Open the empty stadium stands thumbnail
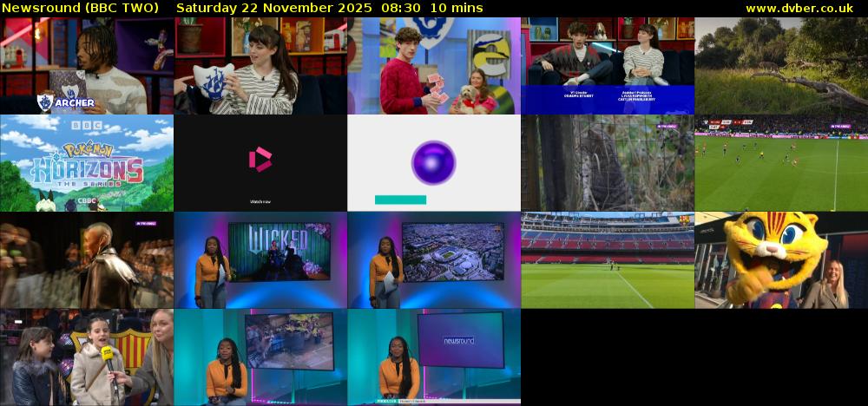This screenshot has height=406, width=868. [x=608, y=260]
